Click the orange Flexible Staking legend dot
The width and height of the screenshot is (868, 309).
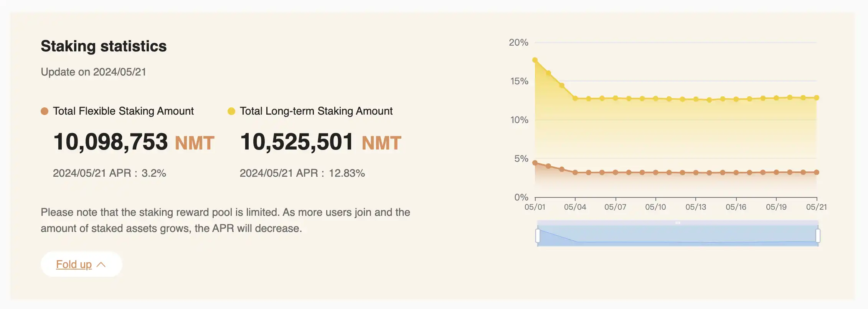point(45,111)
